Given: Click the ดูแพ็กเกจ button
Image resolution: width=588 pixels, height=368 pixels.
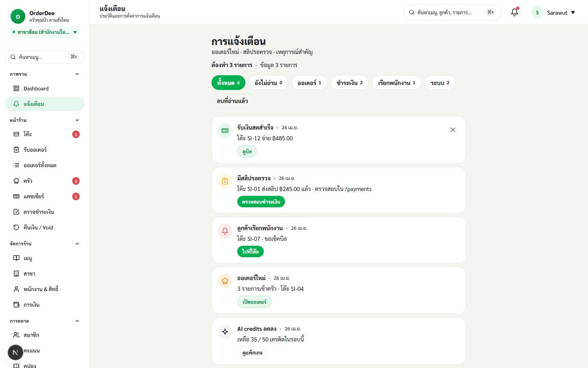Looking at the screenshot, I should [x=252, y=352].
